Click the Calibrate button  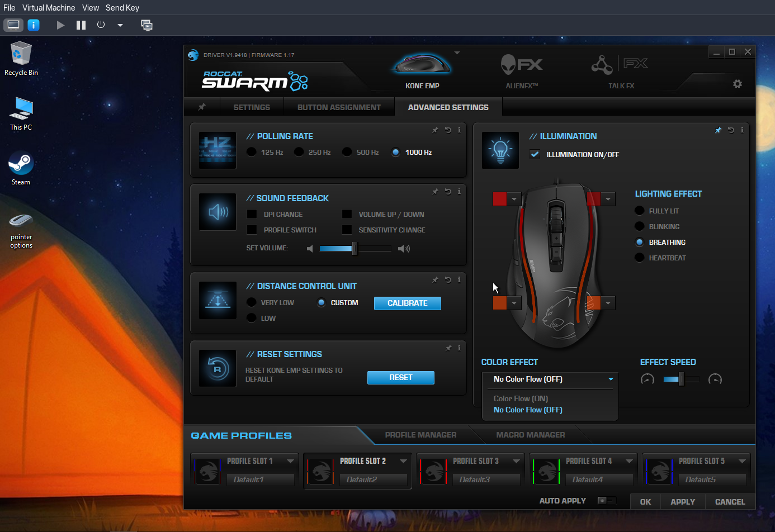407,303
